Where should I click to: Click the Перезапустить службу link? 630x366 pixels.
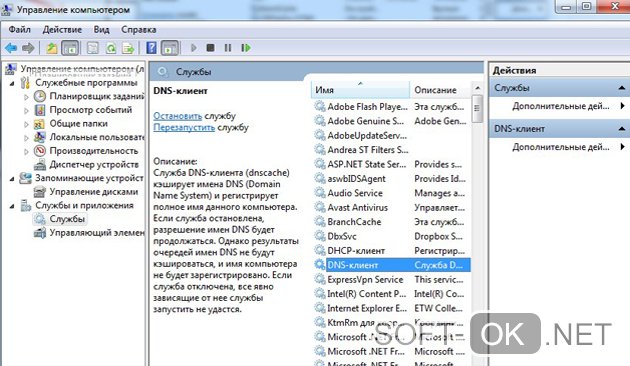tap(184, 128)
